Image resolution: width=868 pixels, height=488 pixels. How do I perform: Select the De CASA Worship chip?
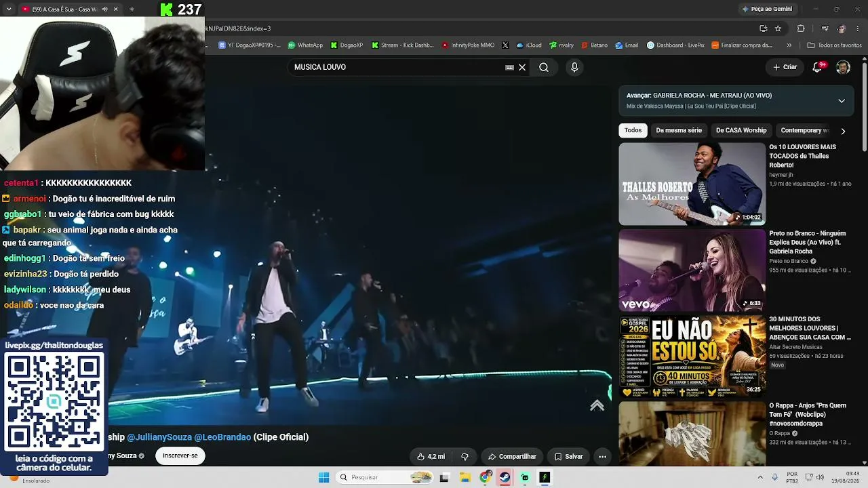pos(741,130)
